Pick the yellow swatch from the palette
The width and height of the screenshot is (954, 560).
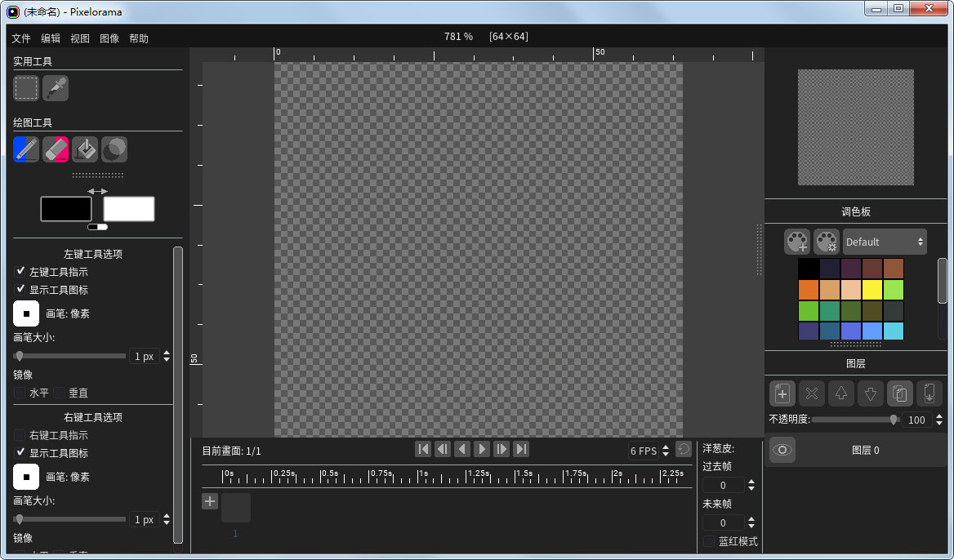[x=871, y=289]
